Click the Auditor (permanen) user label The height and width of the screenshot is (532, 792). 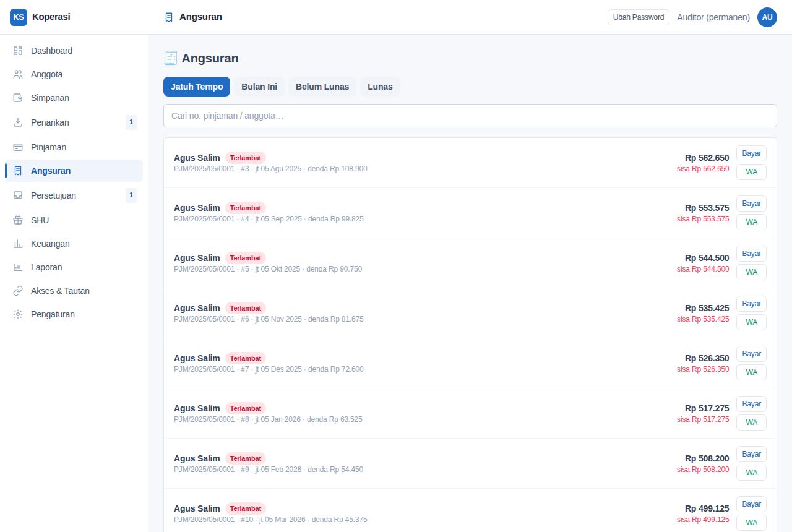coord(713,17)
